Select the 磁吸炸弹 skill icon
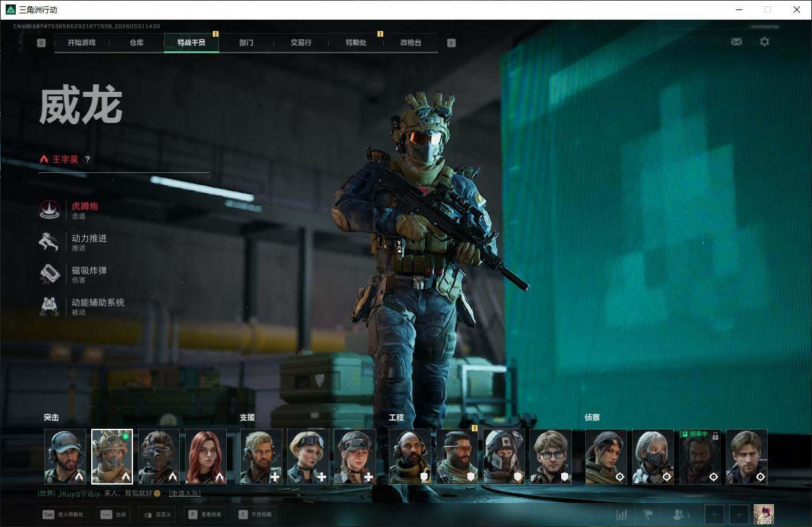Viewport: 812px width, 527px height. [49, 274]
